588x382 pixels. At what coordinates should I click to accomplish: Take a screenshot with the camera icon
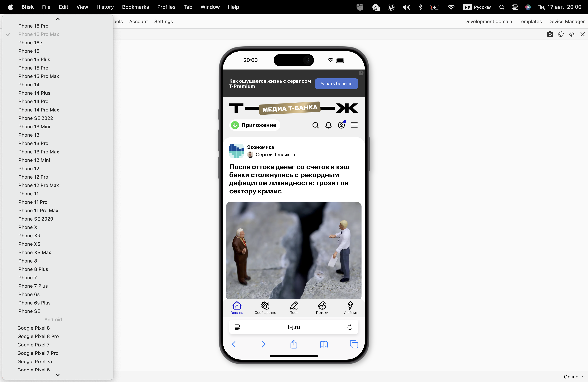[x=550, y=34]
